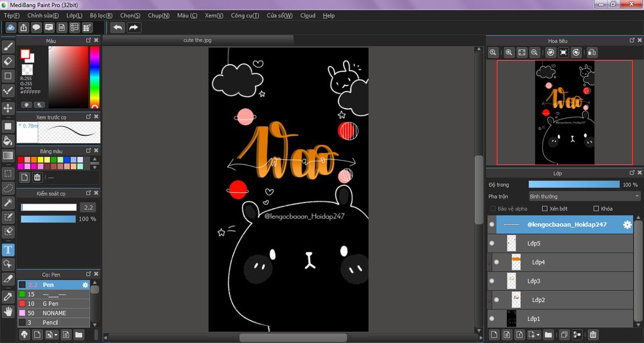Open the Công cụ(T) menu
This screenshot has height=343, width=644.
tap(245, 16)
